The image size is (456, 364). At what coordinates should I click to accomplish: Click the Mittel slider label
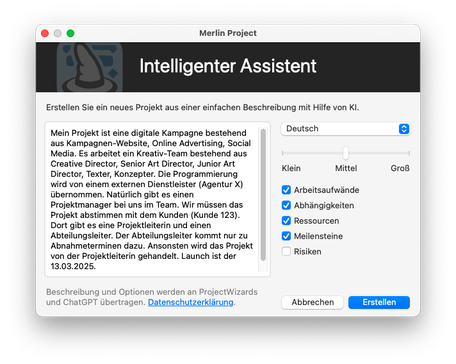click(346, 168)
